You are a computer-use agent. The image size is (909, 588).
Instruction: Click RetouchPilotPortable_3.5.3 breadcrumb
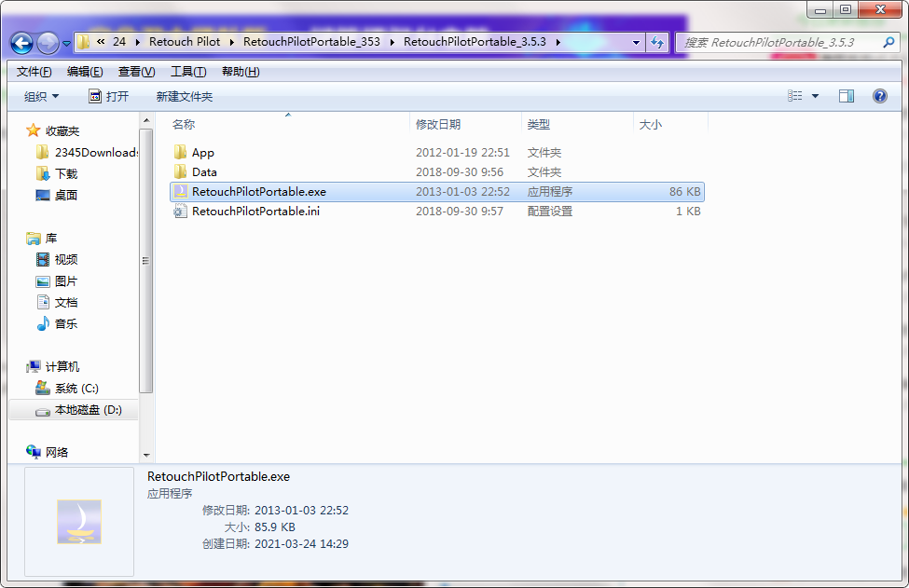tap(475, 42)
